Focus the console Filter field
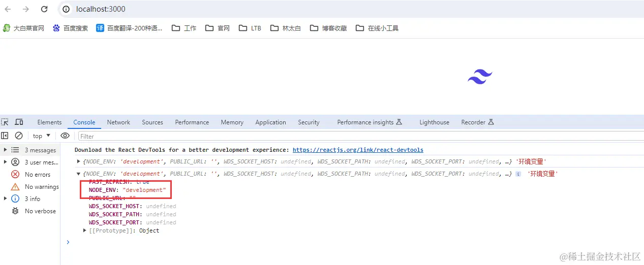 360,136
